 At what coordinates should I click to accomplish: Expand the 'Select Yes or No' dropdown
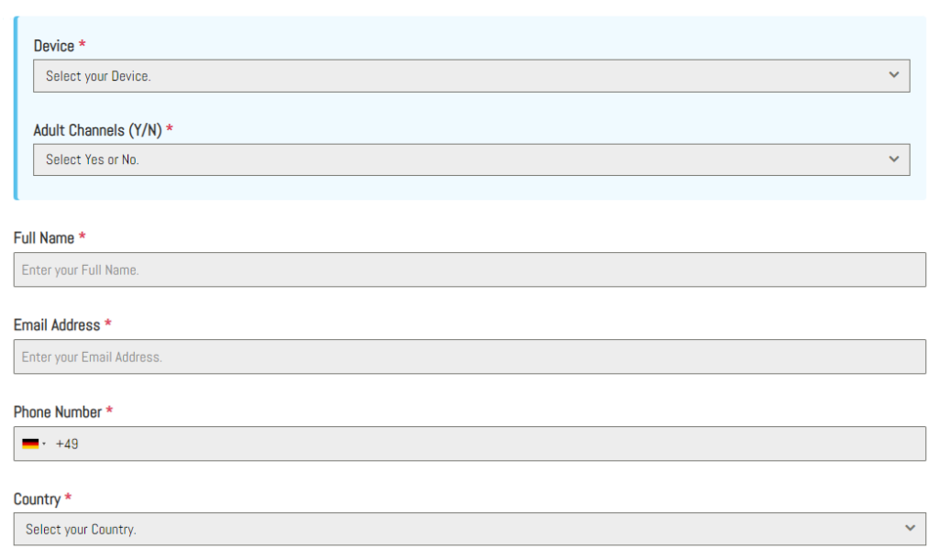458,159
